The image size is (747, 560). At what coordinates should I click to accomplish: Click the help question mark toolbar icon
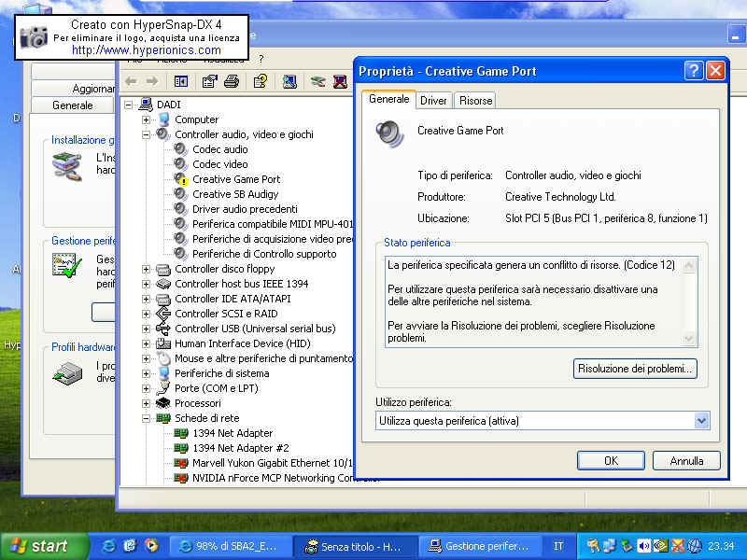point(261,82)
